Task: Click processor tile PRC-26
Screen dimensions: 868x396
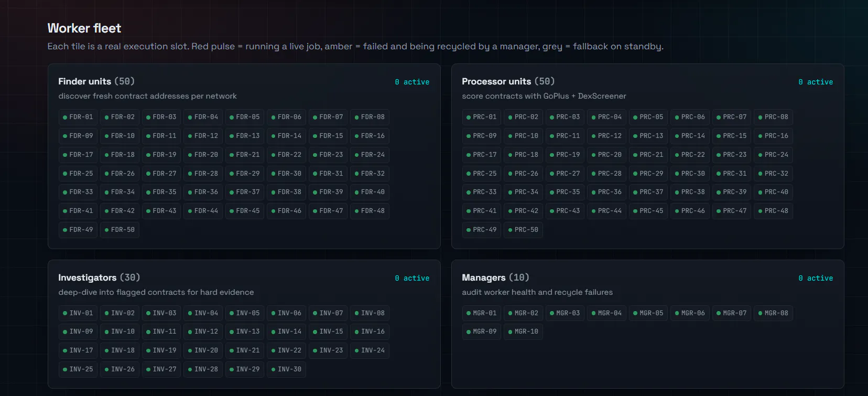Action: (523, 174)
